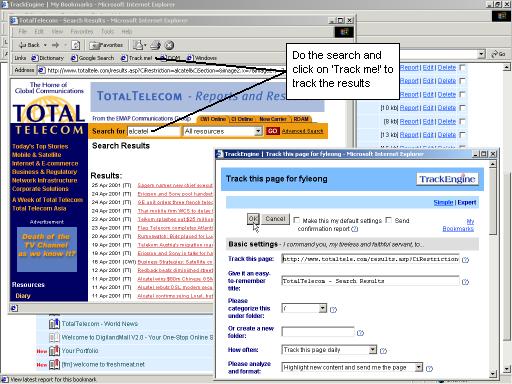The width and height of the screenshot is (512, 384).
Task: Click the Refresh page icon
Action: [x=76, y=45]
